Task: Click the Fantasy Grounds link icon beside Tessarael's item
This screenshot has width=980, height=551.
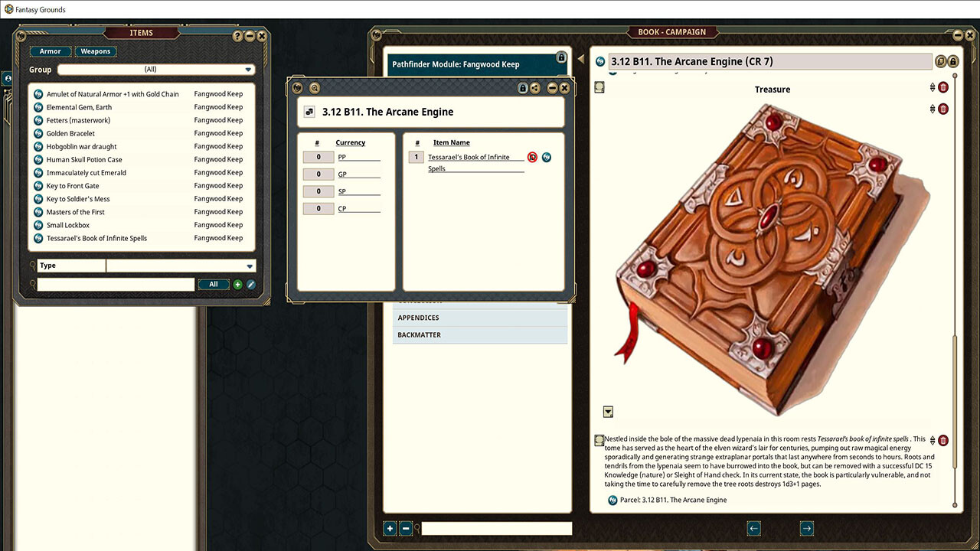Action: click(x=547, y=157)
